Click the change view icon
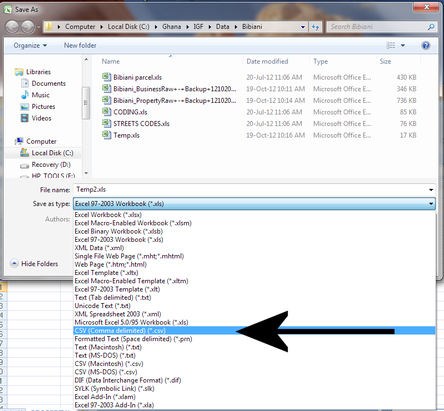The image size is (444, 411). pyautogui.click(x=391, y=45)
